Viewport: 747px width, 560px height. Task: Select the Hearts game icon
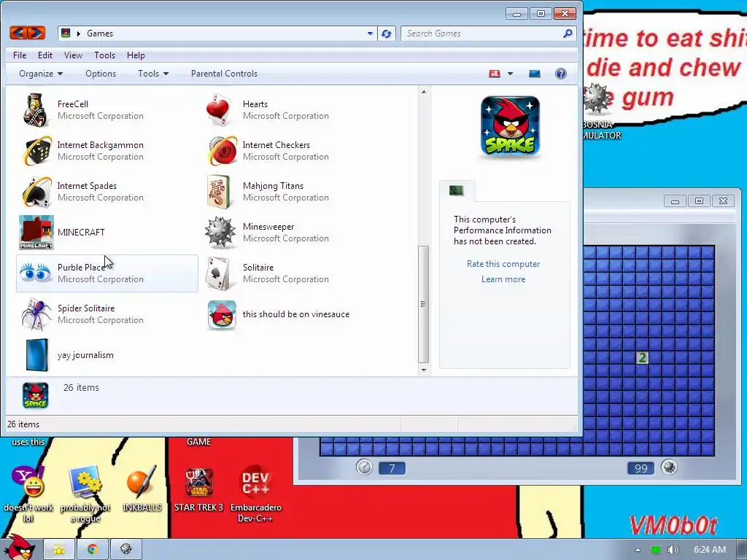(220, 110)
